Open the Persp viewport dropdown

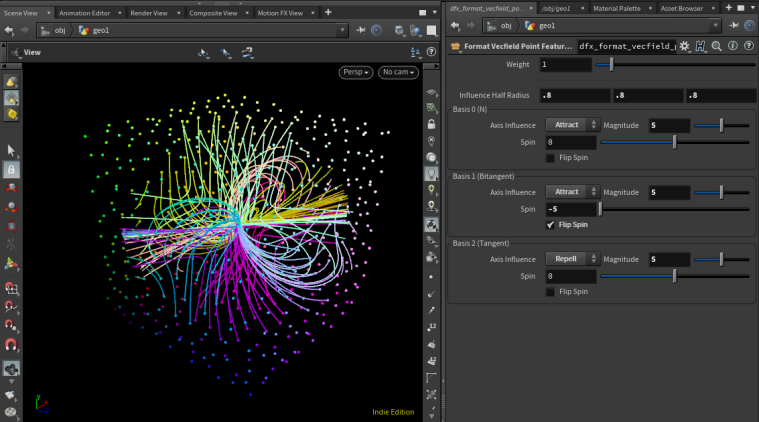tap(355, 73)
